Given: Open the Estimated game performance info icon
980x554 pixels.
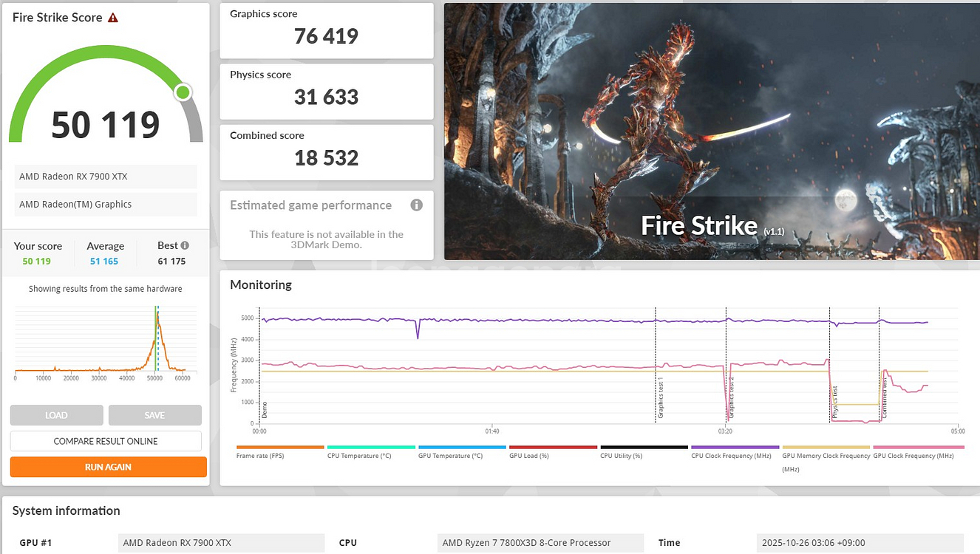Looking at the screenshot, I should point(417,205).
